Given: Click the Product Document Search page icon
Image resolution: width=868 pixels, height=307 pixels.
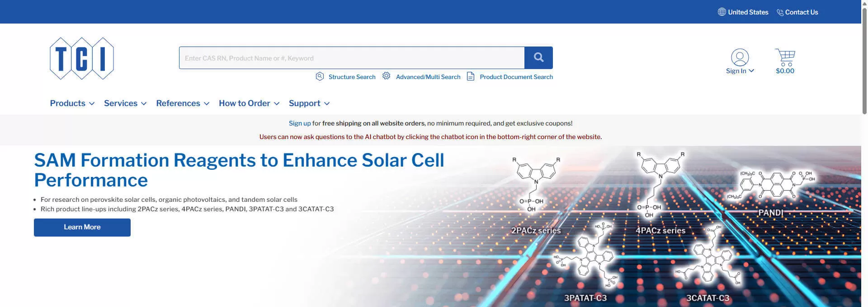Looking at the screenshot, I should pos(471,76).
